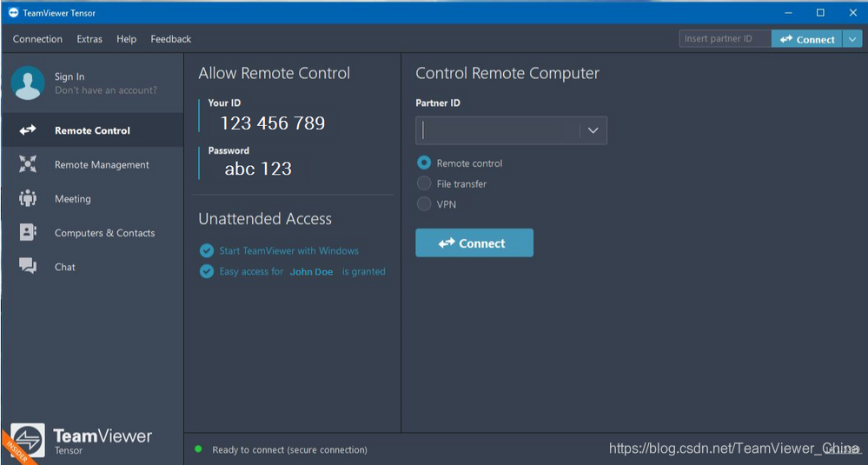Click the Allow Remote Control heading
The image size is (868, 465).
[274, 73]
